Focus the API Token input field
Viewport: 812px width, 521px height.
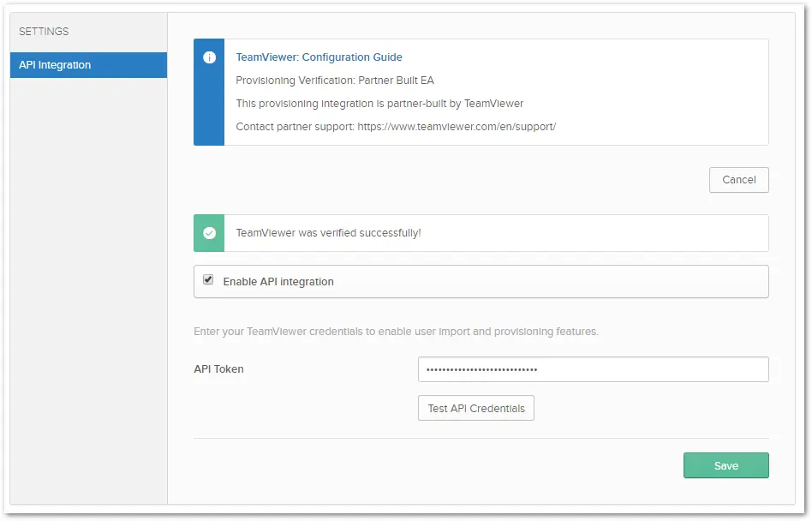pos(593,369)
